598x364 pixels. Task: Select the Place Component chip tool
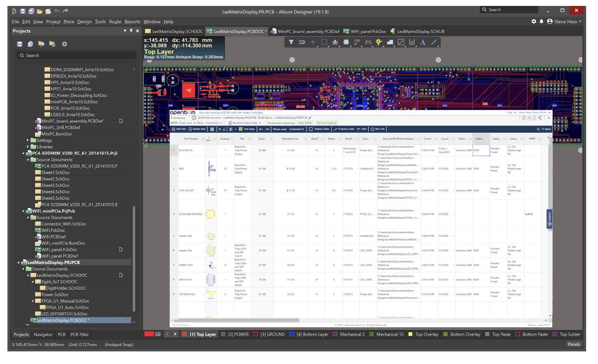(346, 42)
